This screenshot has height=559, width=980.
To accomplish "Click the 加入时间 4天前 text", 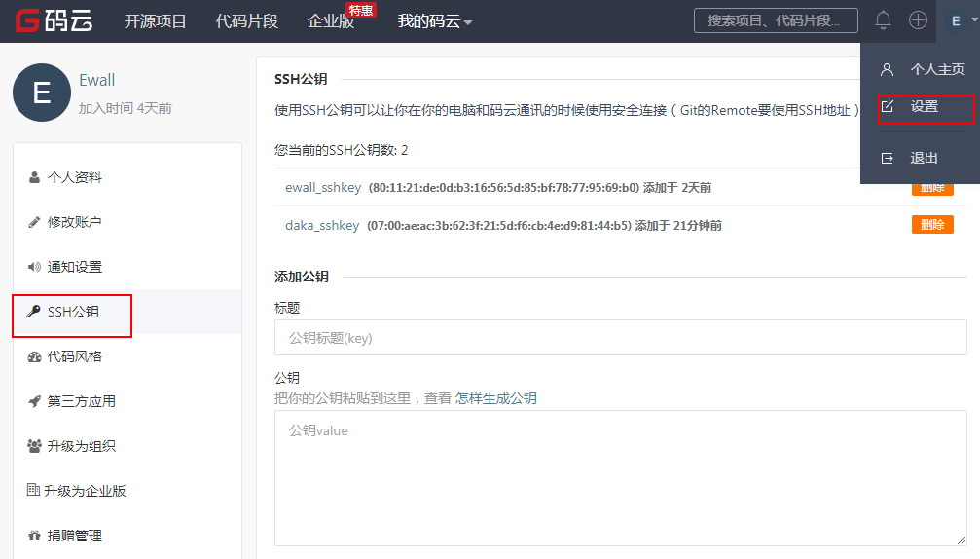I will coord(125,109).
